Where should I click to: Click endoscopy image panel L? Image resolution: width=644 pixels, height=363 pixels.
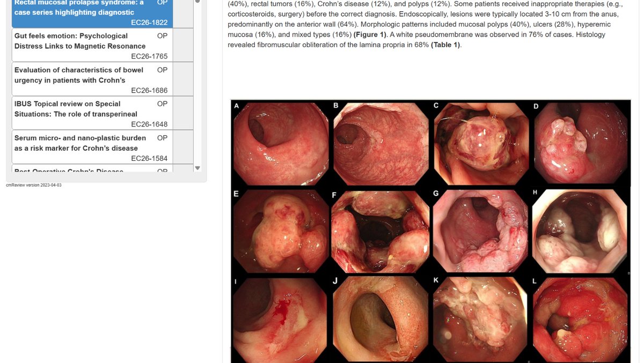(580, 319)
